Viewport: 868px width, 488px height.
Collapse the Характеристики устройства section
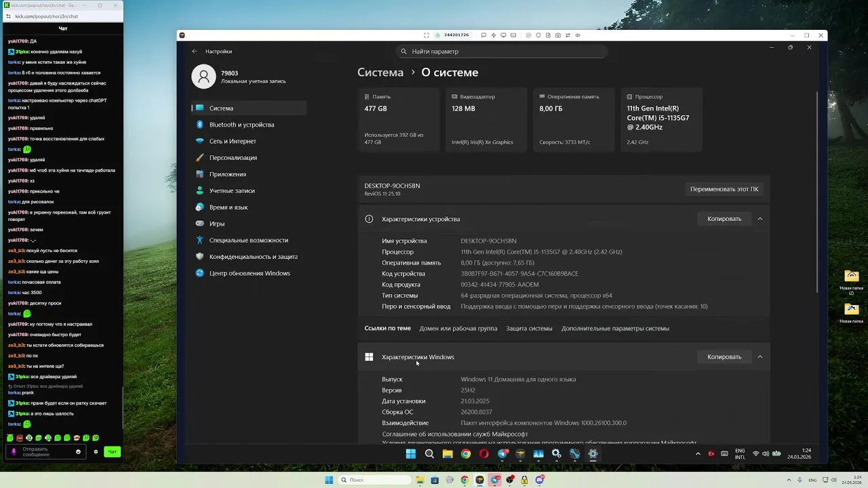pos(759,219)
